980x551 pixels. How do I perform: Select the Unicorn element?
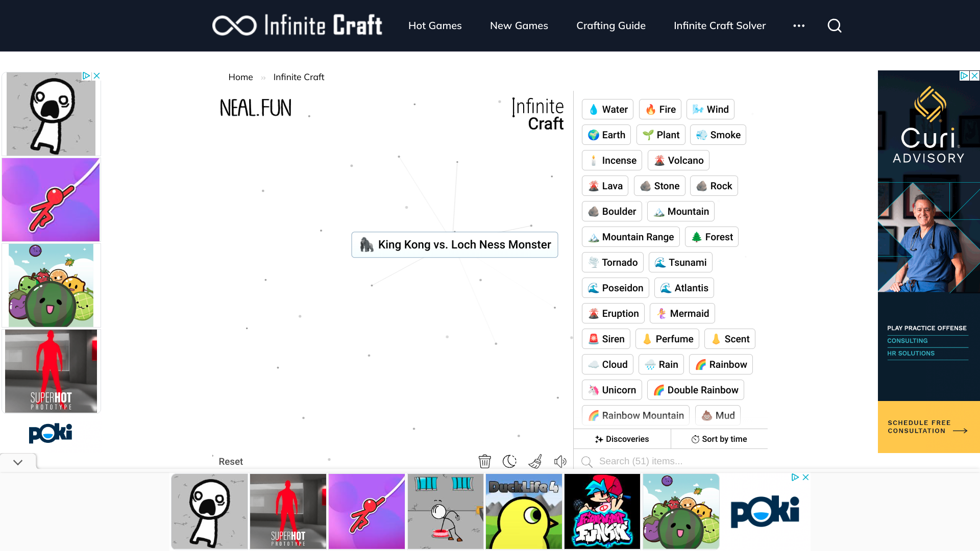612,390
